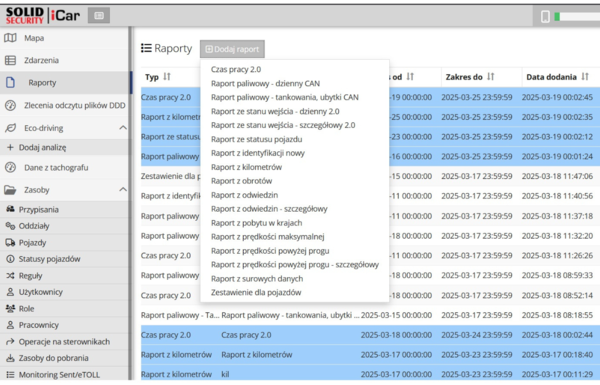Click the Użytkownicy person icon
The image size is (600, 385).
(x=10, y=292)
